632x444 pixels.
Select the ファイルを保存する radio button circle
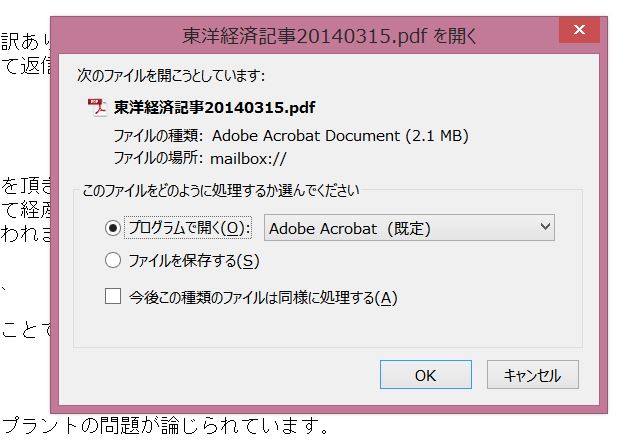click(x=112, y=262)
